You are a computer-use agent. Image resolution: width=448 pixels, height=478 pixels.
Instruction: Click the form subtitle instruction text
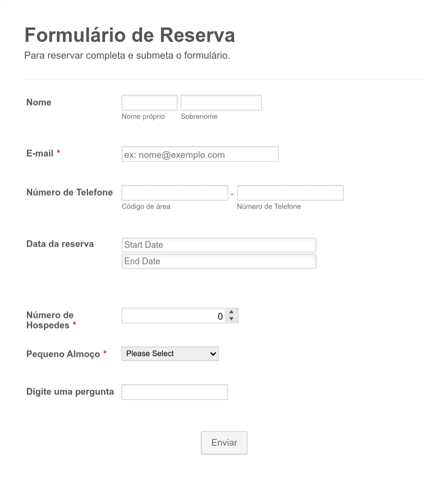point(127,55)
